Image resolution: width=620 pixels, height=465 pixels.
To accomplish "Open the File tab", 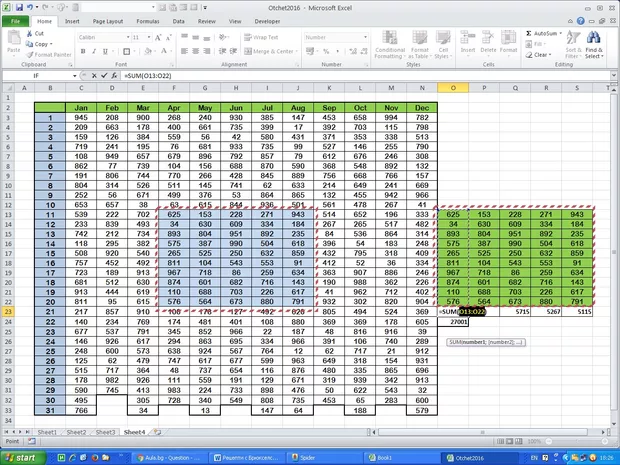I will point(15,21).
